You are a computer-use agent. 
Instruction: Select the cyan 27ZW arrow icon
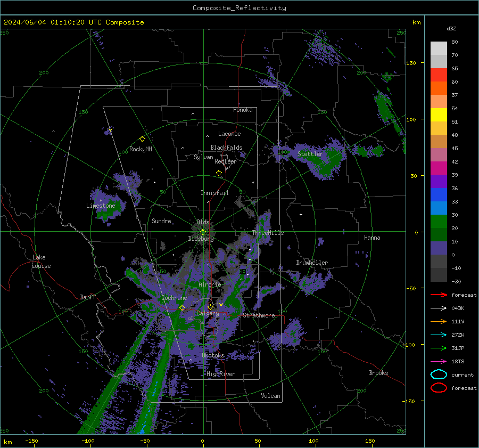tap(439, 335)
